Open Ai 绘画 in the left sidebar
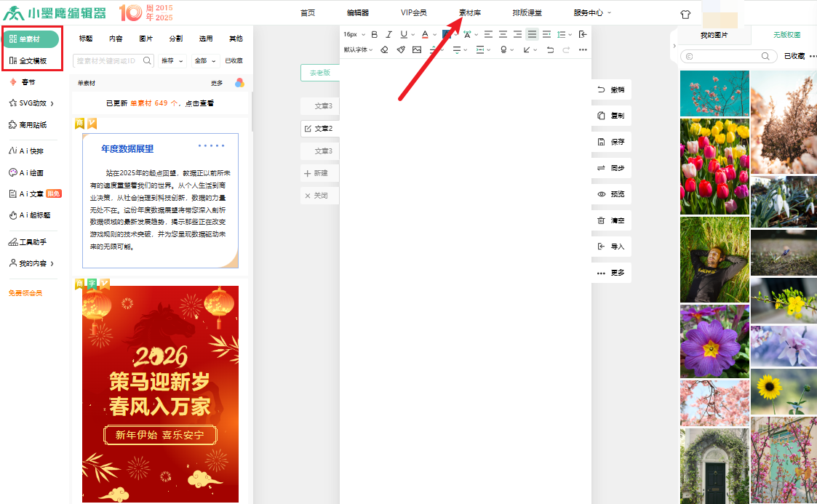This screenshot has height=504, width=817. [33, 172]
